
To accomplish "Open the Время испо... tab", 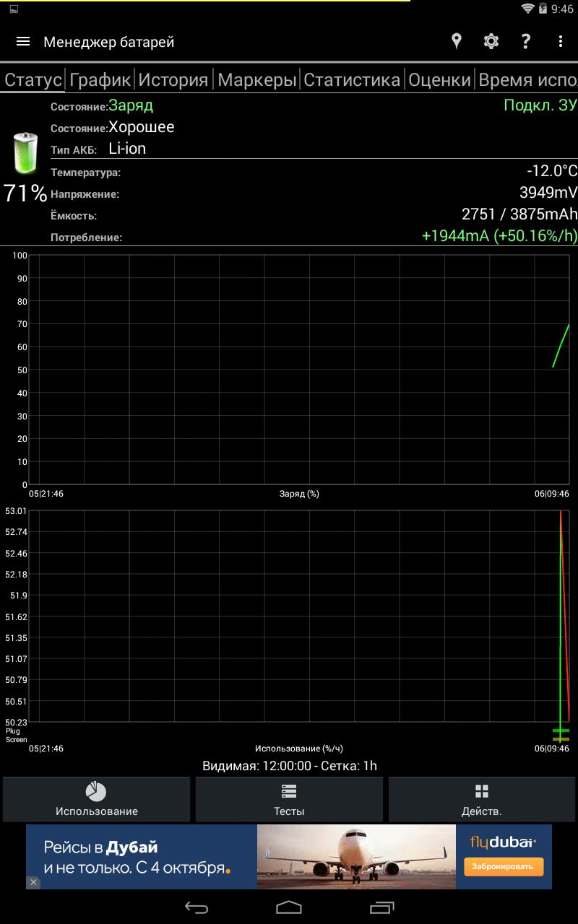I will [x=527, y=79].
